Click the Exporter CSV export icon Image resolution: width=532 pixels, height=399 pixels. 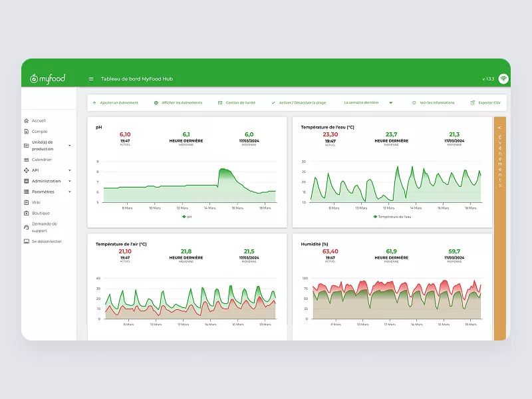point(473,103)
